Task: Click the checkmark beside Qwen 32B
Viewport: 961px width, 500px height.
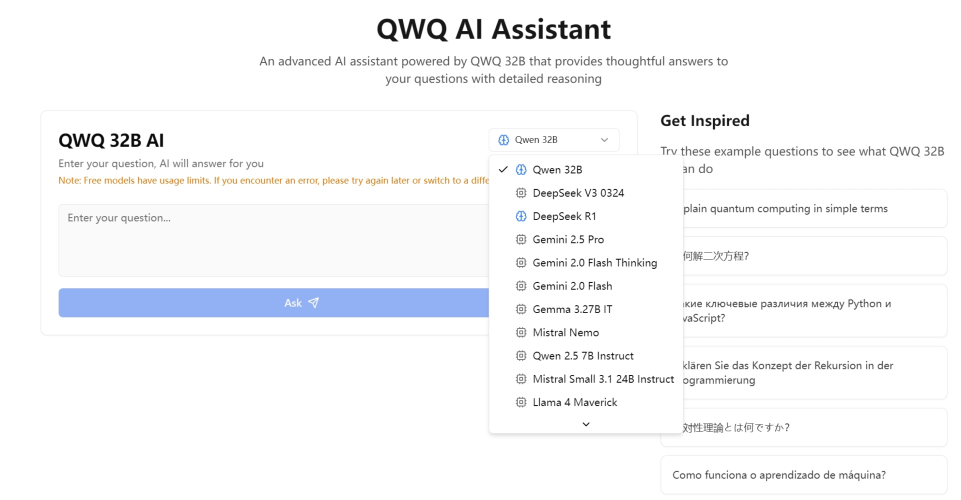Action: (x=503, y=170)
